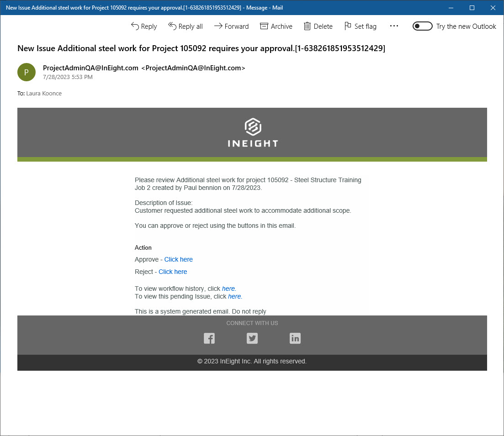Open workflow history 'here' link
The image size is (504, 436).
228,289
